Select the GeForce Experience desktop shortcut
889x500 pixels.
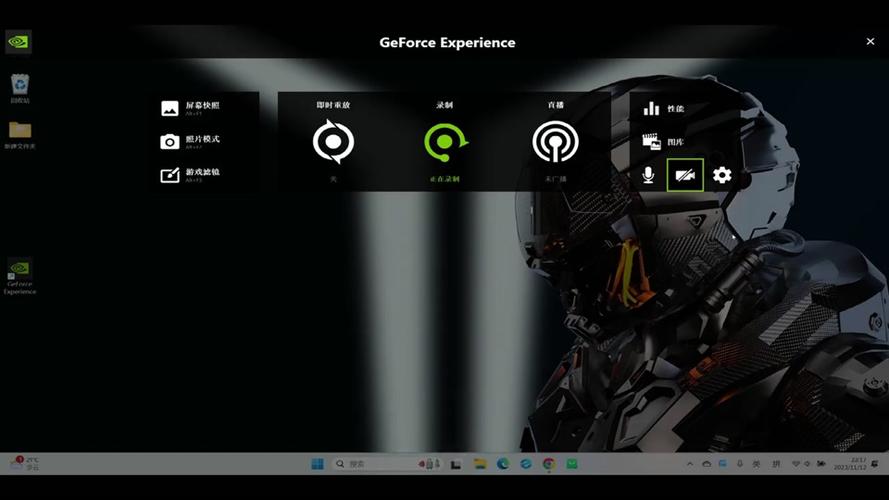20,276
